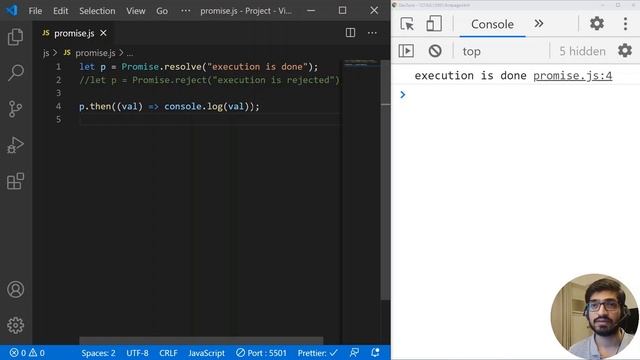
Task: Click the editor horizontal scrollbar
Action: tap(201, 340)
